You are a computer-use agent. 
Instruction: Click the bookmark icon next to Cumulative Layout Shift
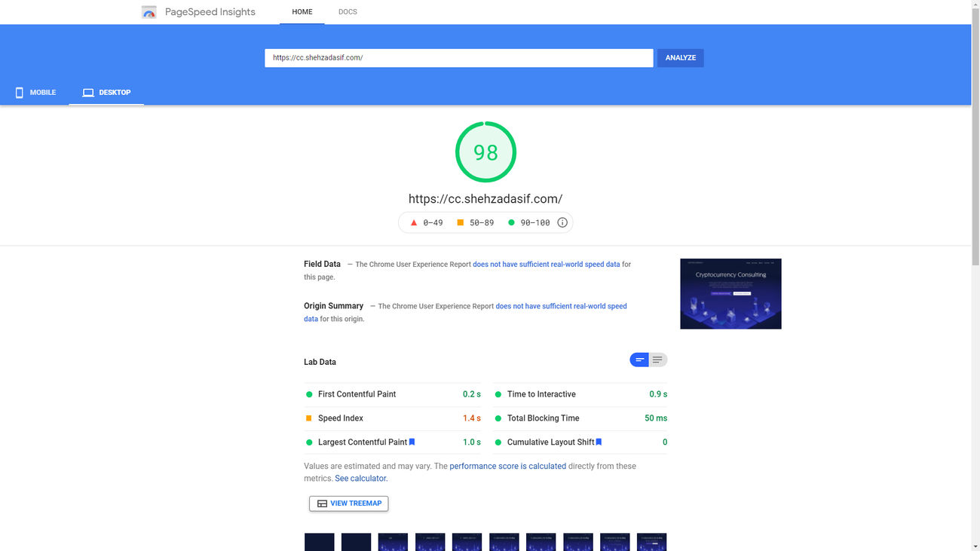599,442
